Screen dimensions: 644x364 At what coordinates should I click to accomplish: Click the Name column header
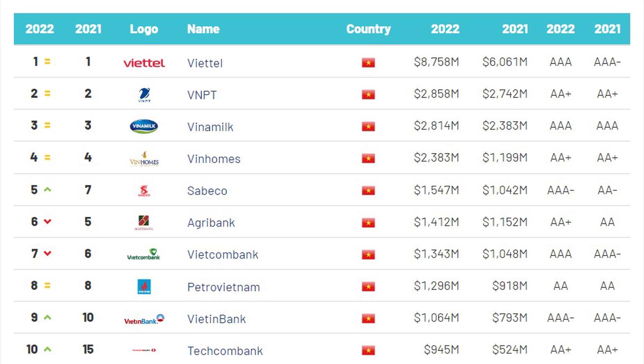[x=203, y=29]
